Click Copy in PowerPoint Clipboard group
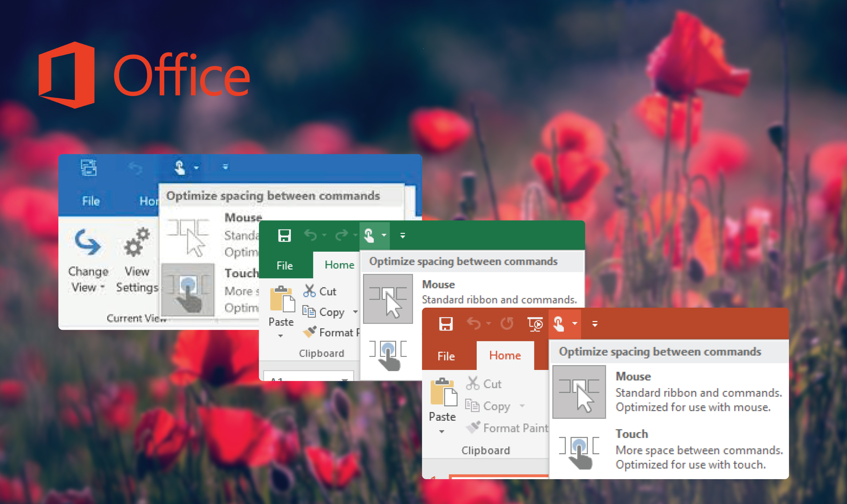This screenshot has height=504, width=847. 488,406
